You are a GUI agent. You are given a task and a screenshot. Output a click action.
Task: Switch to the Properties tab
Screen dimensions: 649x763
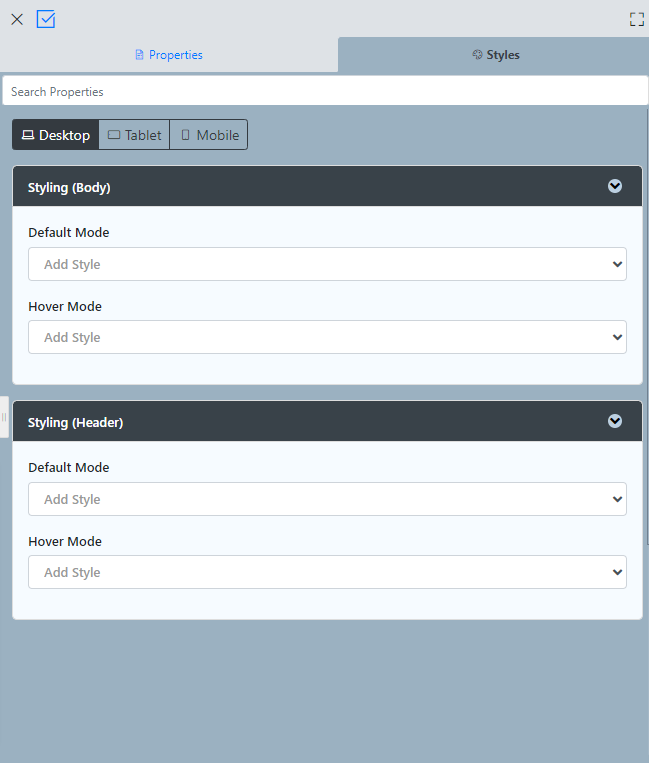(169, 55)
